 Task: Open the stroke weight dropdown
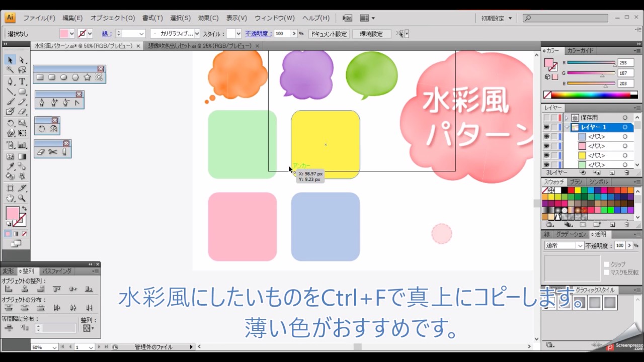point(141,34)
